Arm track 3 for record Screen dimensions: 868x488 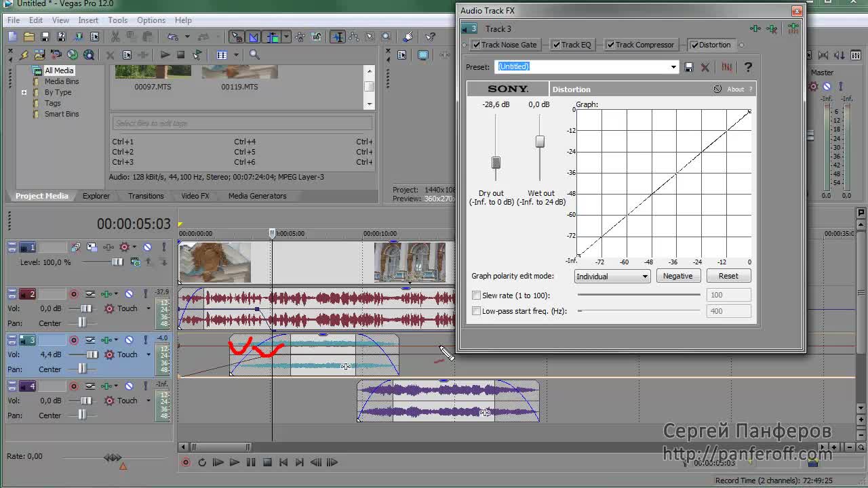point(73,340)
